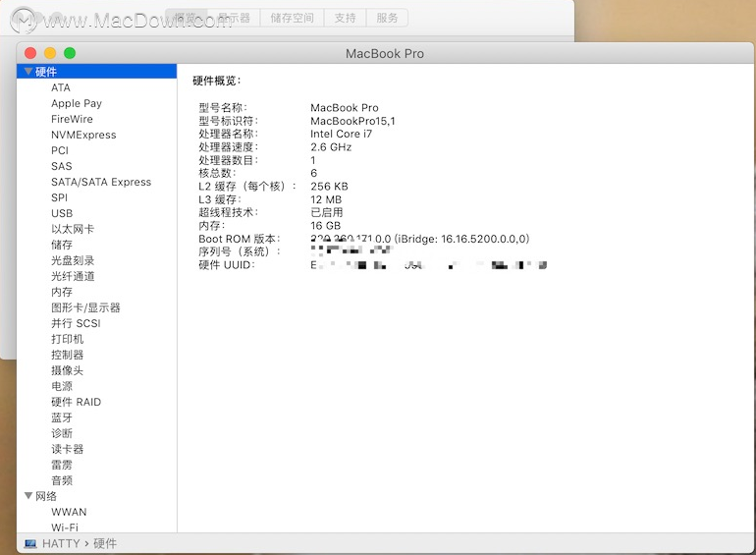Click the 硬件概览 heading
The height and width of the screenshot is (555, 756).
coord(216,81)
